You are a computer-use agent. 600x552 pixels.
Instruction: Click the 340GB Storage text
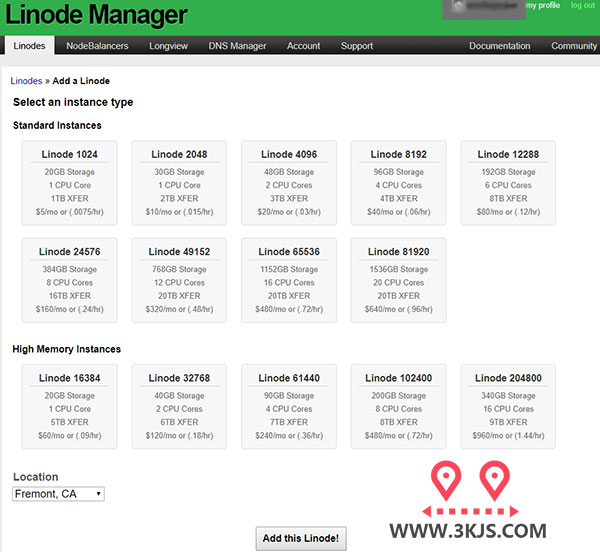click(x=508, y=396)
